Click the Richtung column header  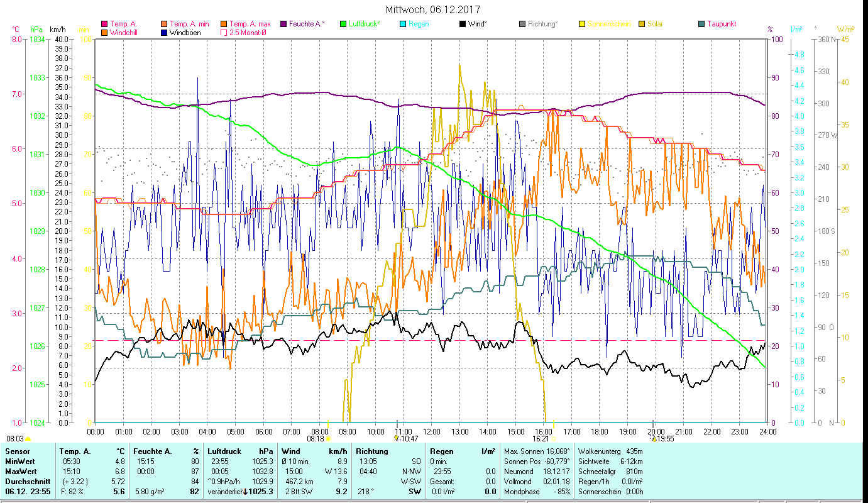[x=371, y=451]
